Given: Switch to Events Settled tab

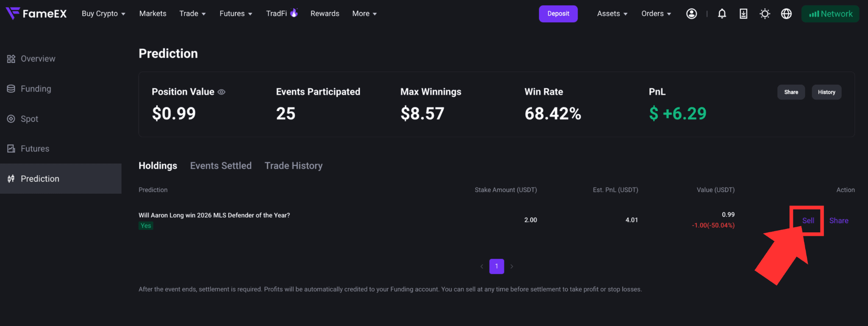Looking at the screenshot, I should coord(221,166).
